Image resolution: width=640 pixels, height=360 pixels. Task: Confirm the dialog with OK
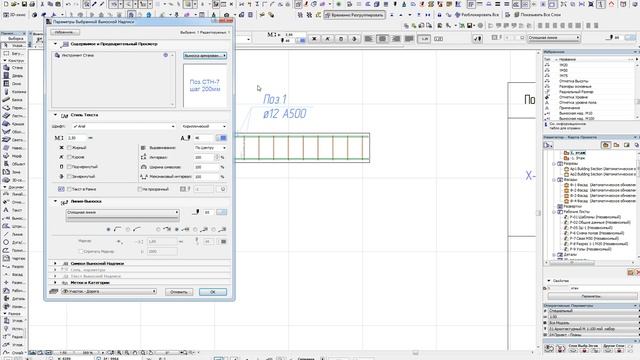tap(213, 292)
